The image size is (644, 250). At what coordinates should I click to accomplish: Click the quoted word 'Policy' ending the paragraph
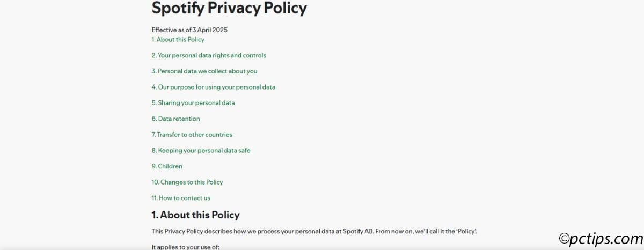point(466,231)
